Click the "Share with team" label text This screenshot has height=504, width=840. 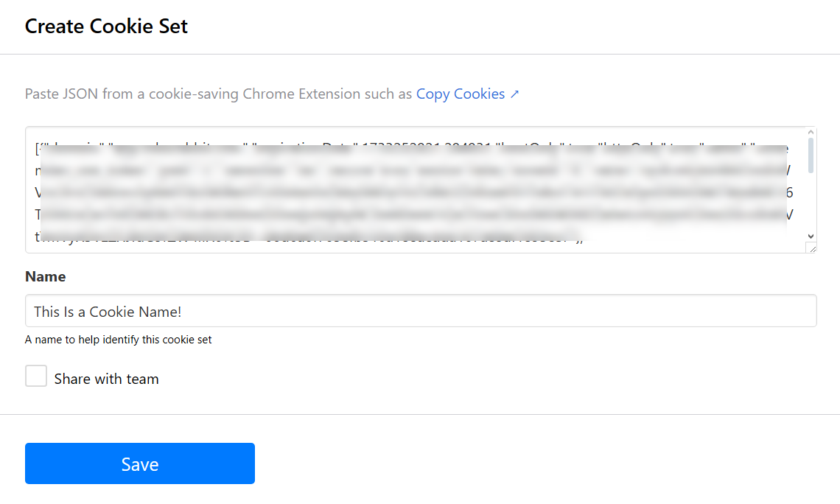(x=107, y=379)
